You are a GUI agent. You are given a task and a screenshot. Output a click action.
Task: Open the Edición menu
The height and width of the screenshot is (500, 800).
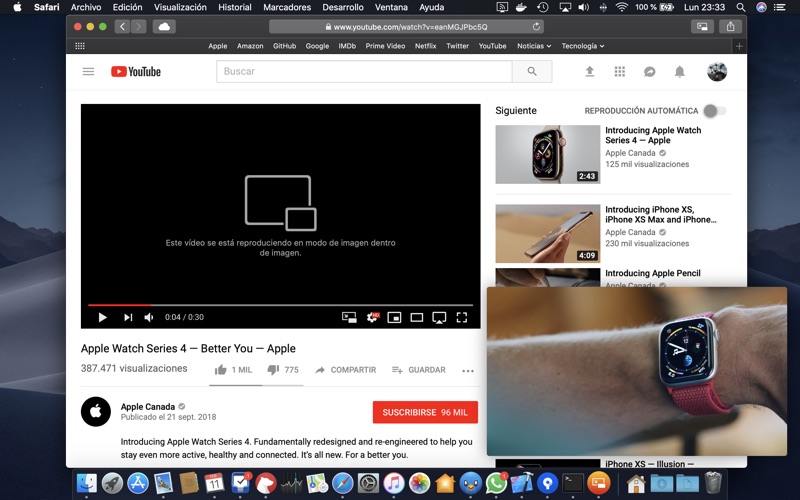click(x=127, y=7)
